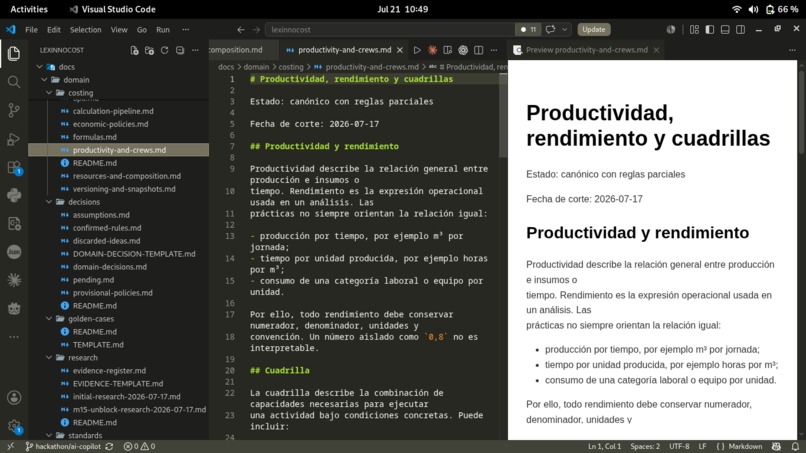This screenshot has height=453, width=806.
Task: Collapse all folders in Explorer
Action: pyautogui.click(x=180, y=50)
